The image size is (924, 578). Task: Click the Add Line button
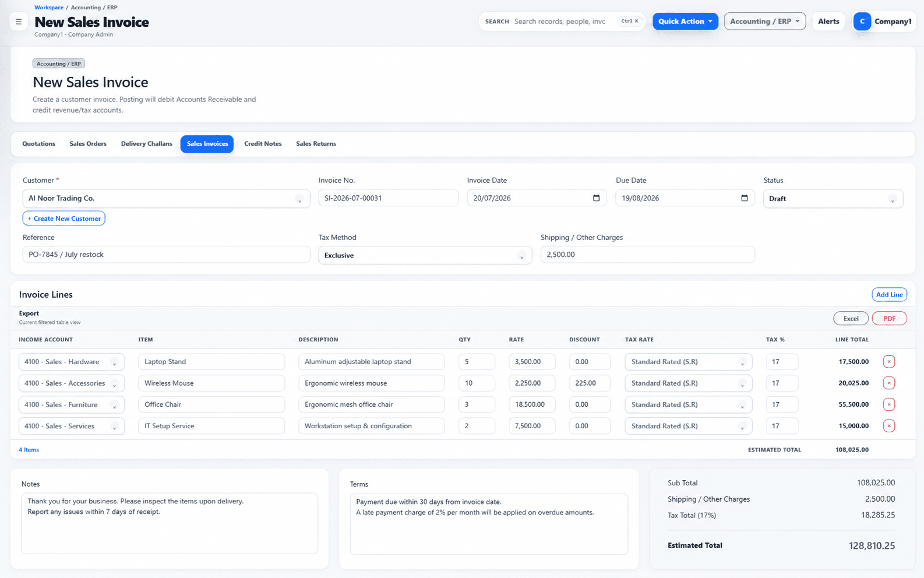click(x=890, y=295)
